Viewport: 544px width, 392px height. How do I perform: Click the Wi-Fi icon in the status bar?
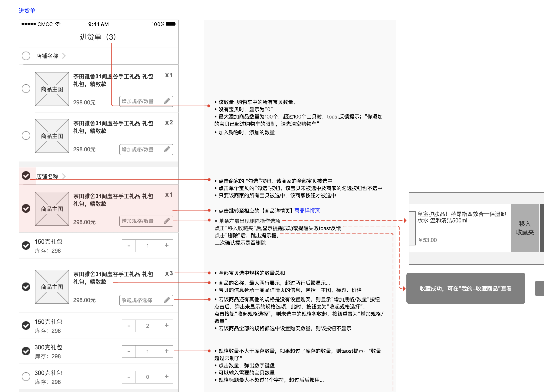tap(58, 24)
